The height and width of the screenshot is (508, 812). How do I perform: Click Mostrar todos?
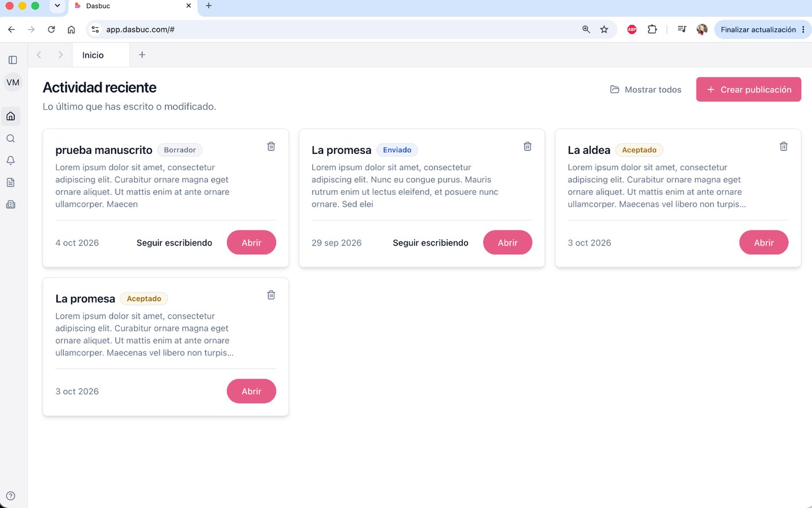pos(646,89)
